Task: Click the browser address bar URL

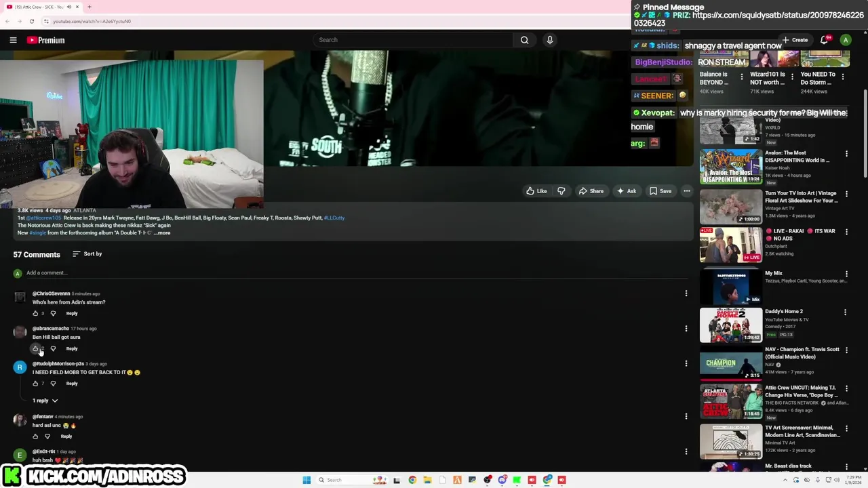Action: point(92,21)
